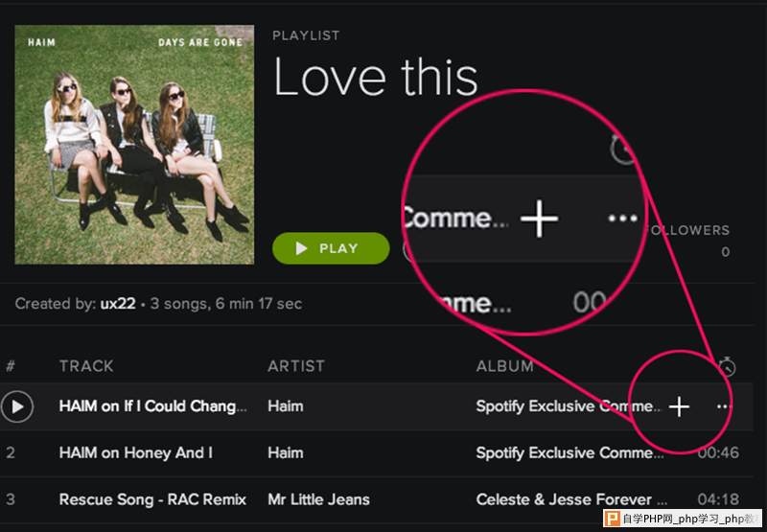Viewport: 767px width, 532px height.
Task: Click the green PLAY button
Action: click(x=331, y=248)
